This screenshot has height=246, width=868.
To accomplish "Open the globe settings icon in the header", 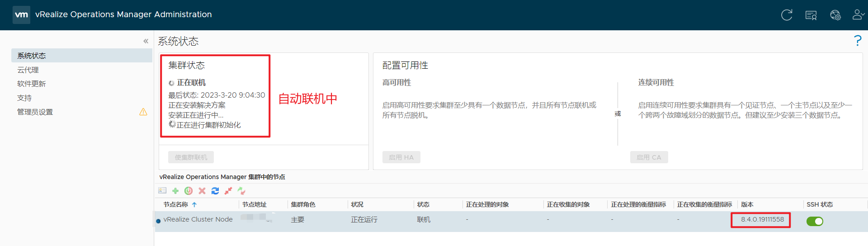I will pyautogui.click(x=835, y=15).
